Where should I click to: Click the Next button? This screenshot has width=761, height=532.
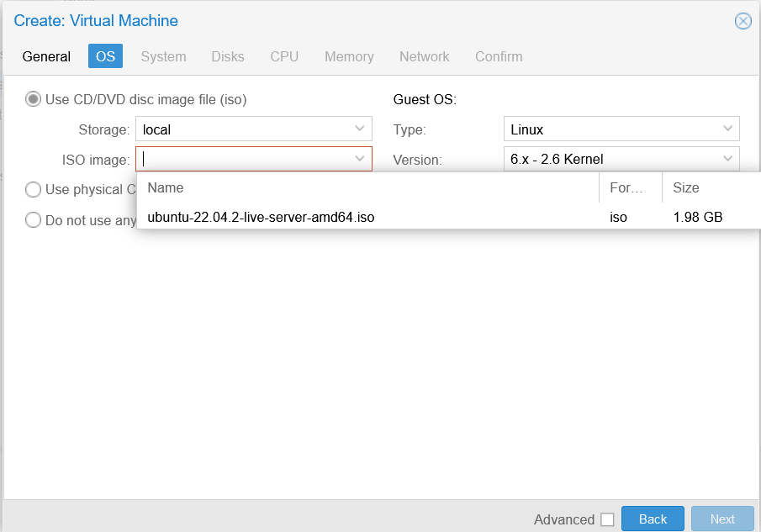(x=721, y=519)
